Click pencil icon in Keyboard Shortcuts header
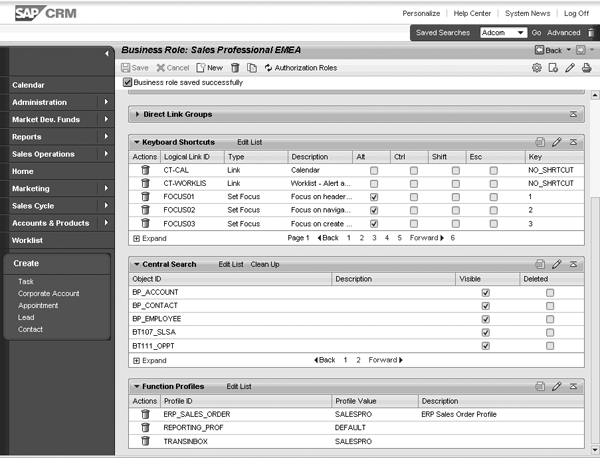The width and height of the screenshot is (600, 458). 557,143
